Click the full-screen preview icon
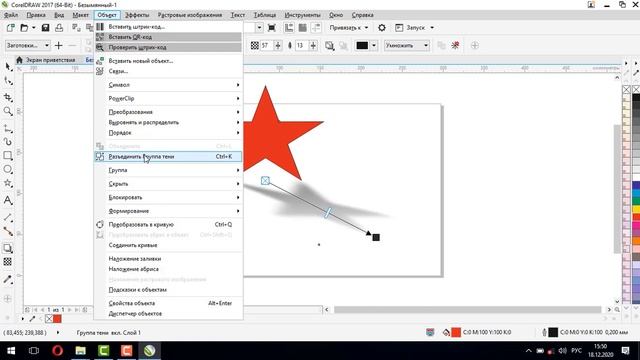640x360 pixels. click(x=271, y=28)
